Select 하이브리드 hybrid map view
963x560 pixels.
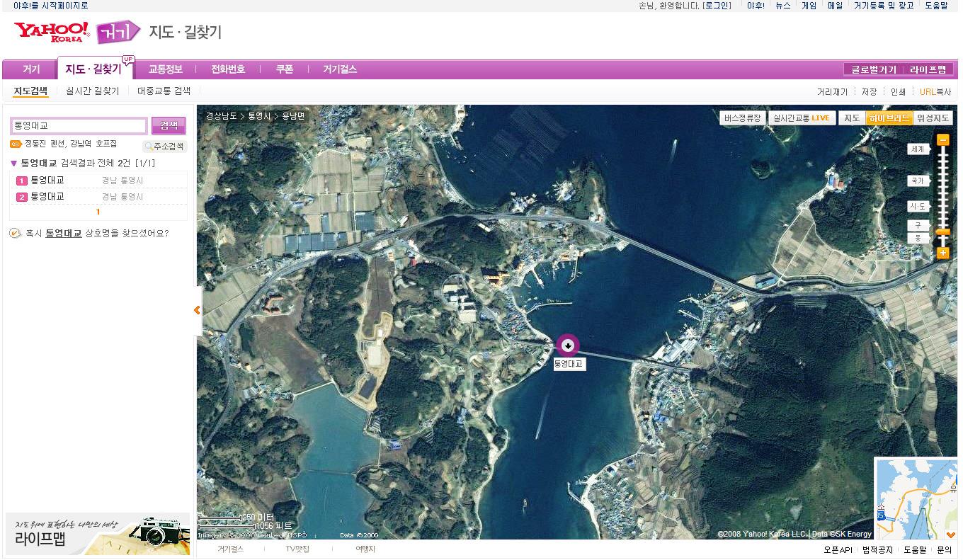[889, 118]
